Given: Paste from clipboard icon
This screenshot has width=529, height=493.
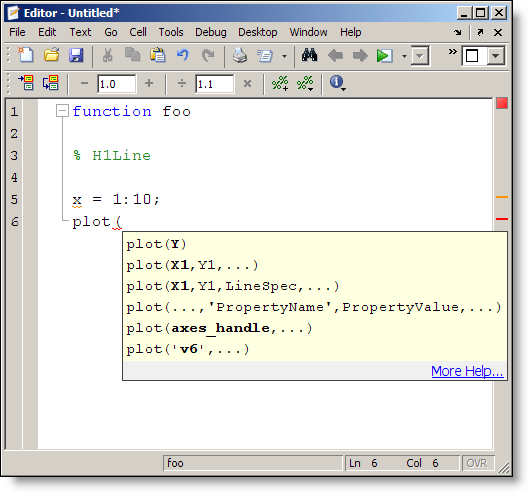Looking at the screenshot, I should [158, 55].
